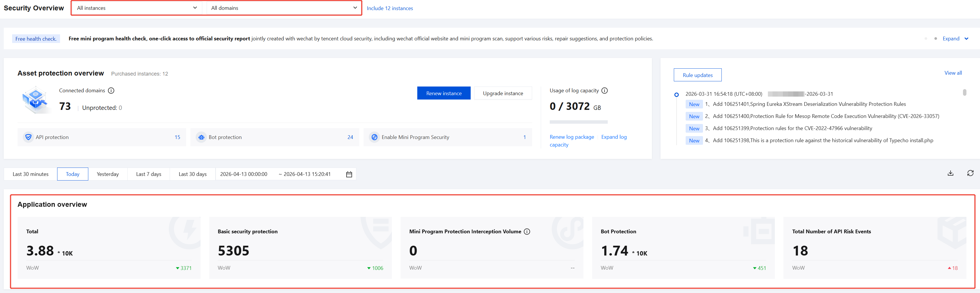The width and height of the screenshot is (980, 293).
Task: Click the refresh data icon
Action: point(970,173)
